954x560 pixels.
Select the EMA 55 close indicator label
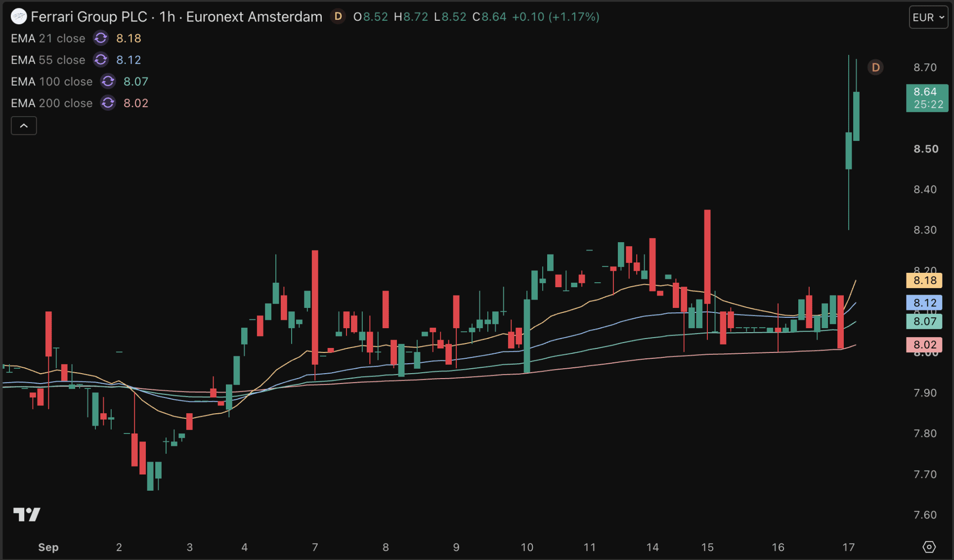click(48, 60)
